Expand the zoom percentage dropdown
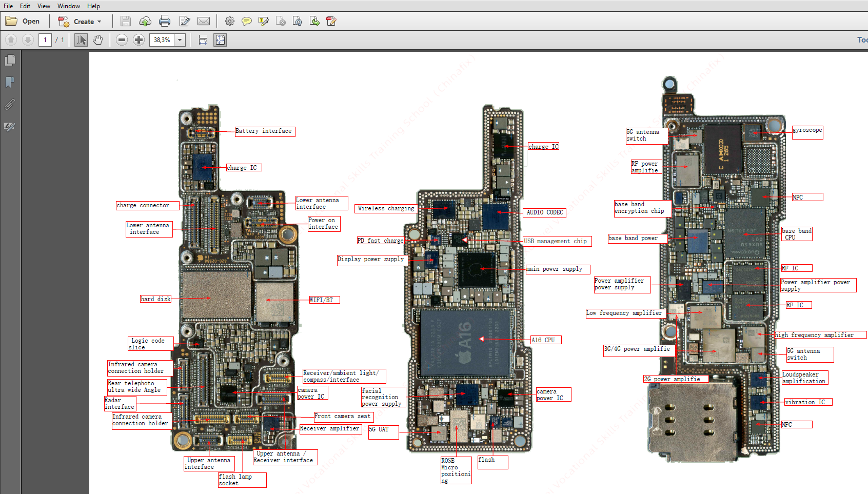This screenshot has height=494, width=868. (x=180, y=40)
